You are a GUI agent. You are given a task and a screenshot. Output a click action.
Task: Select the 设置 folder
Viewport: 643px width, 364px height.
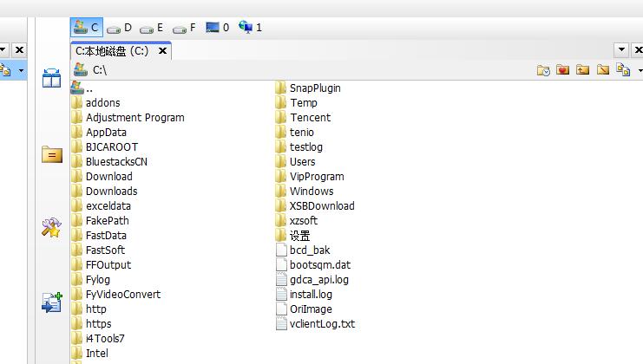coord(292,236)
